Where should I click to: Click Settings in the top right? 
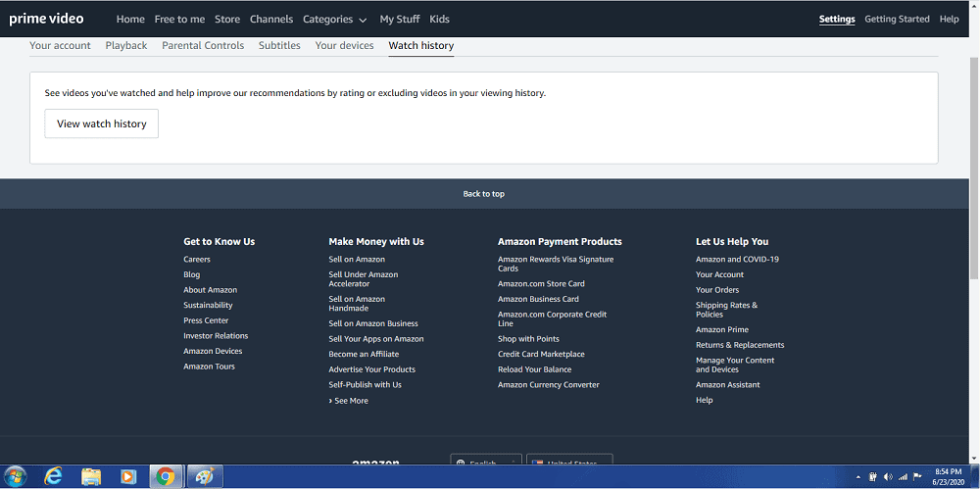837,20
